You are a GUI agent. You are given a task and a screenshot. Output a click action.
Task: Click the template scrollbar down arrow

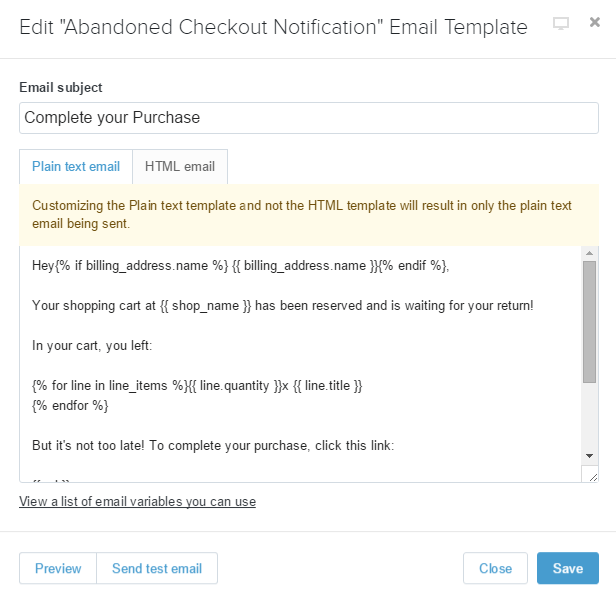(x=590, y=455)
